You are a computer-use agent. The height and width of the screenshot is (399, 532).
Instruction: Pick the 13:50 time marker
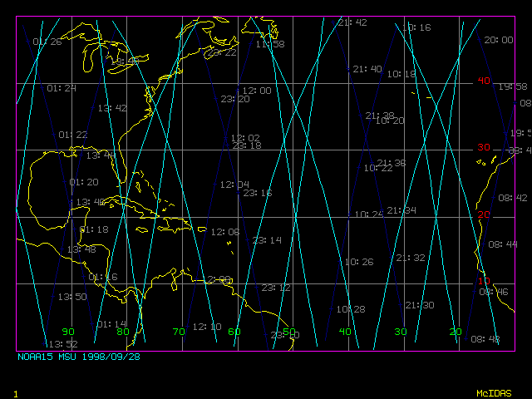click(x=72, y=297)
